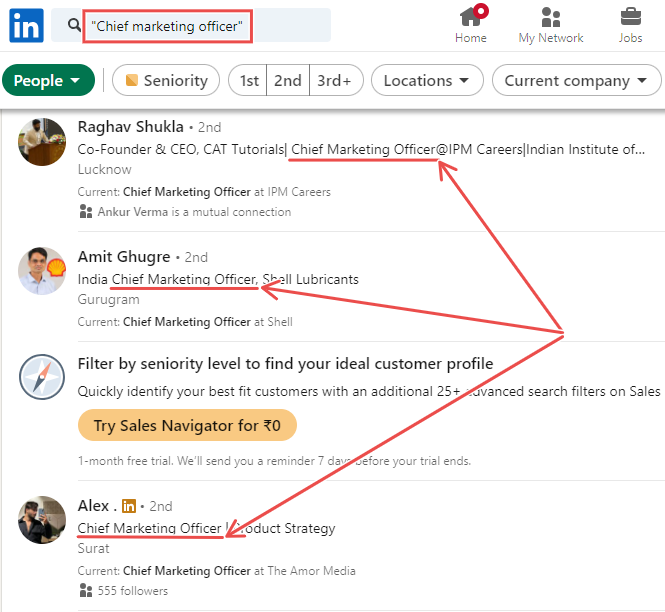The image size is (665, 612).
Task: Open Home from the top navigation
Action: pos(471,25)
